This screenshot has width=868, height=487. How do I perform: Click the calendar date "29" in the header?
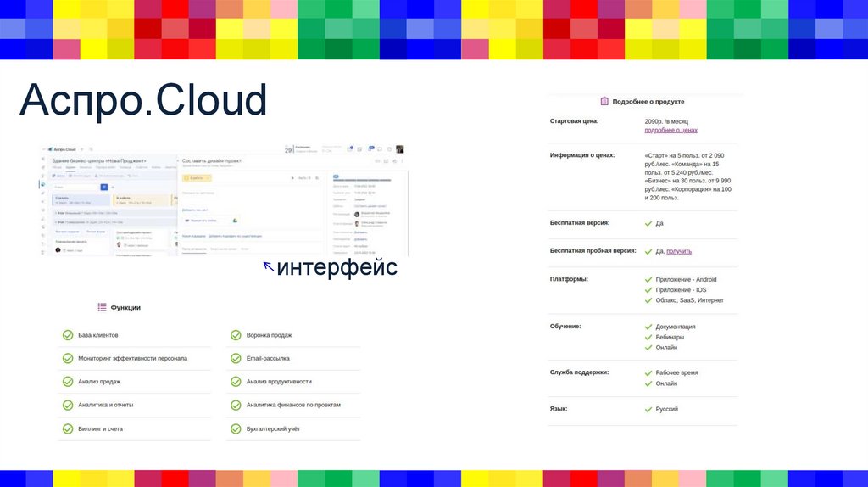click(x=288, y=151)
